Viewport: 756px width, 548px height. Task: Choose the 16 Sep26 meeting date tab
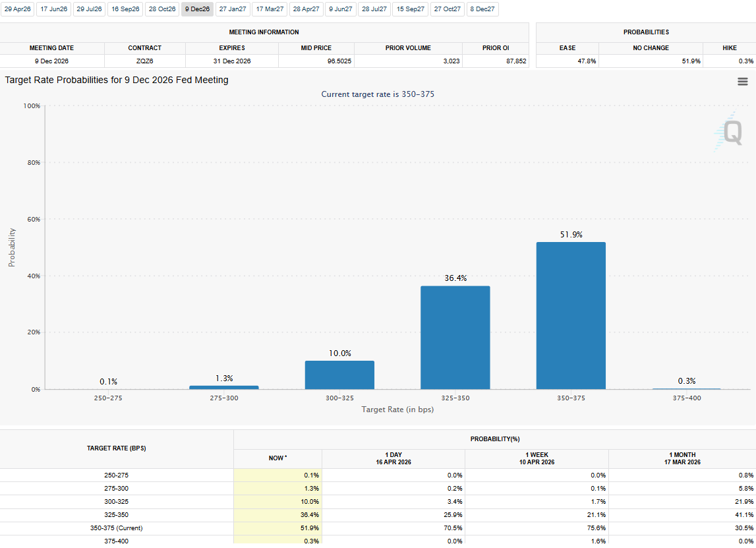125,9
